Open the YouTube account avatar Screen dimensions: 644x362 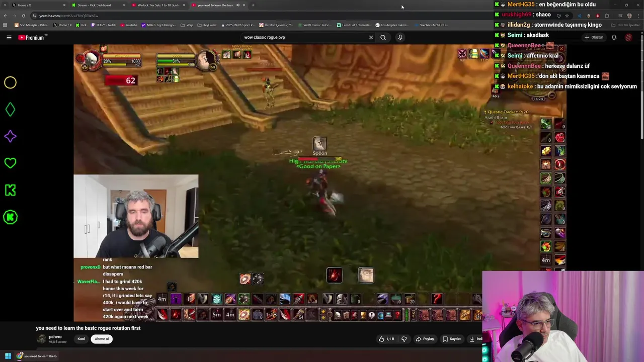pos(628,37)
